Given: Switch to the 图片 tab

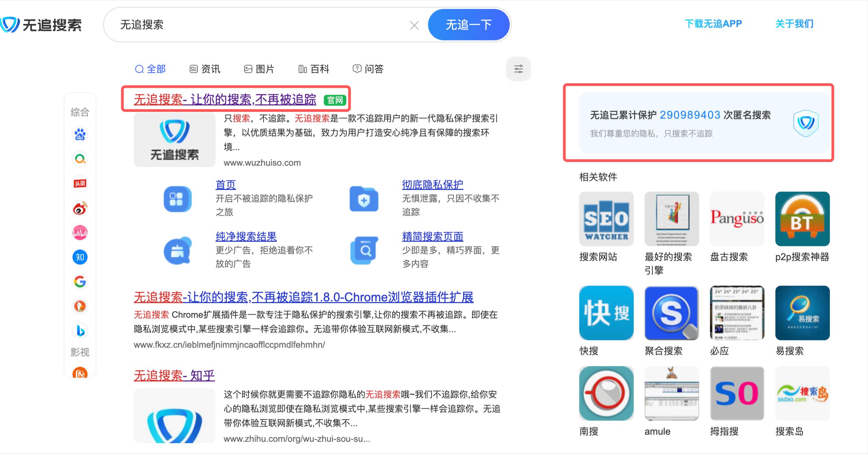Looking at the screenshot, I should tap(259, 69).
